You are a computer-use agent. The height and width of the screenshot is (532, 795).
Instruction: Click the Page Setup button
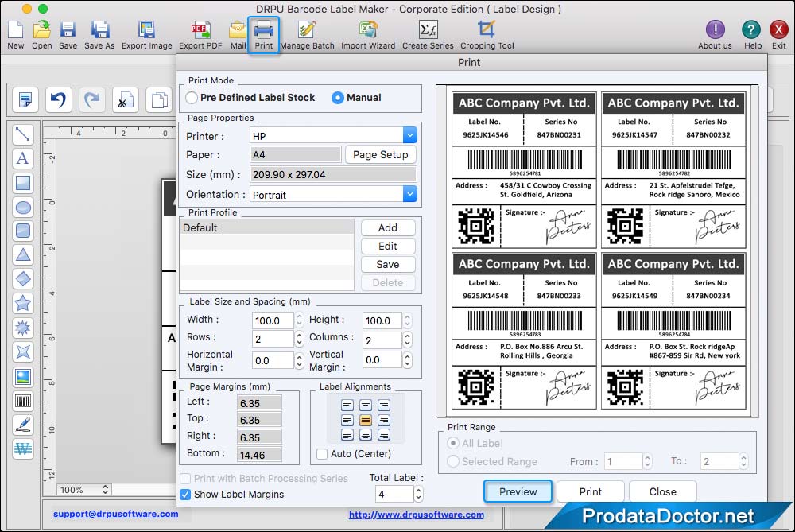380,155
